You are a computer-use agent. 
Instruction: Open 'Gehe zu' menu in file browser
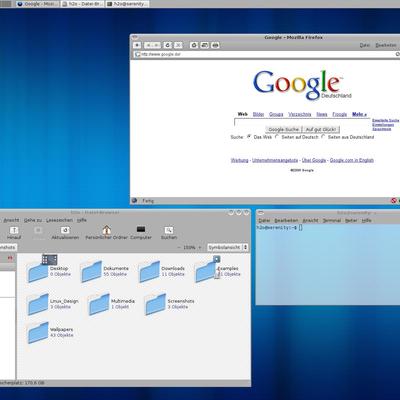[33, 220]
